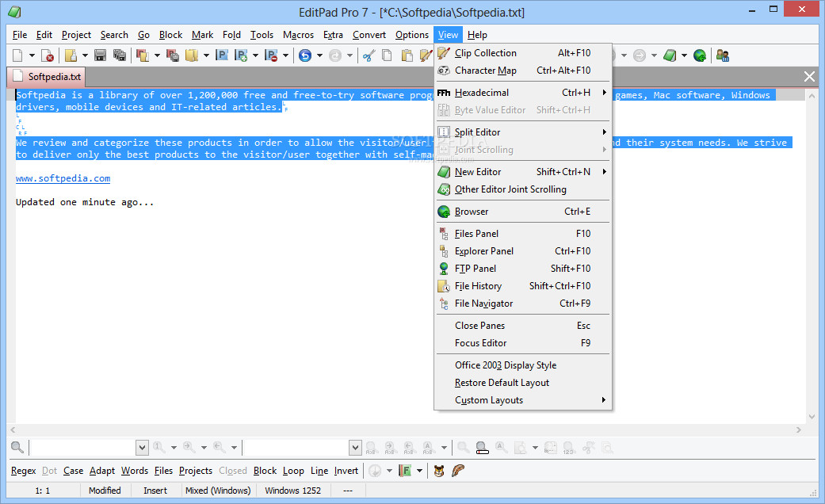Image resolution: width=825 pixels, height=504 pixels.
Task: Toggle the Files search option
Action: pos(163,471)
